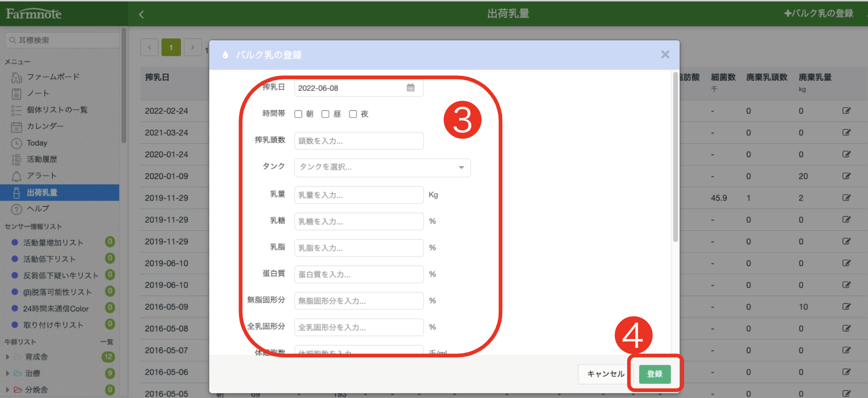This screenshot has width=868, height=398.
Task: Click the dialog's vertical scrollbar
Action: 675,156
